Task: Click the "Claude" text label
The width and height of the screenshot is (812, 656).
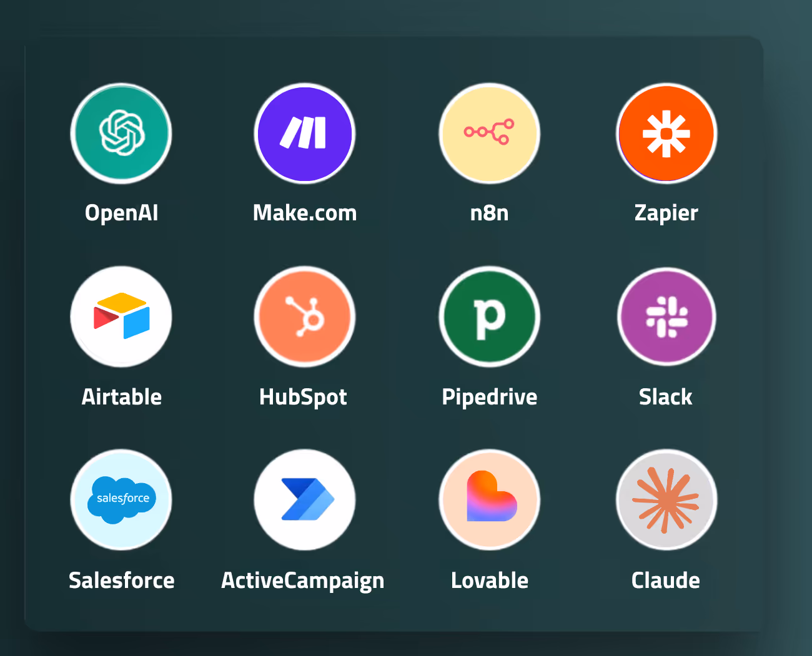Action: coord(665,580)
